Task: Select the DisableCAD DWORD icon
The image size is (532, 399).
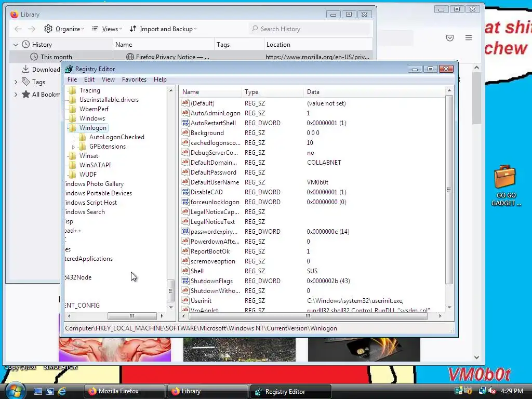Action: [185, 192]
